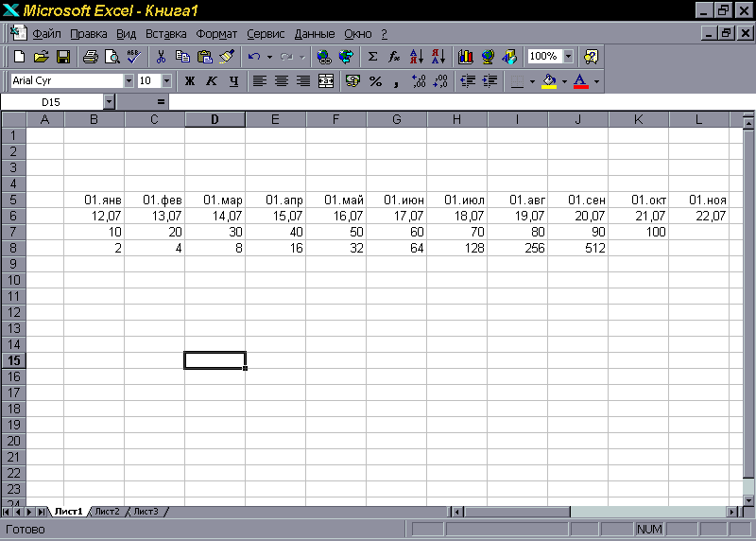This screenshot has height=541, width=756.
Task: Apply currency format icon
Action: 352,81
